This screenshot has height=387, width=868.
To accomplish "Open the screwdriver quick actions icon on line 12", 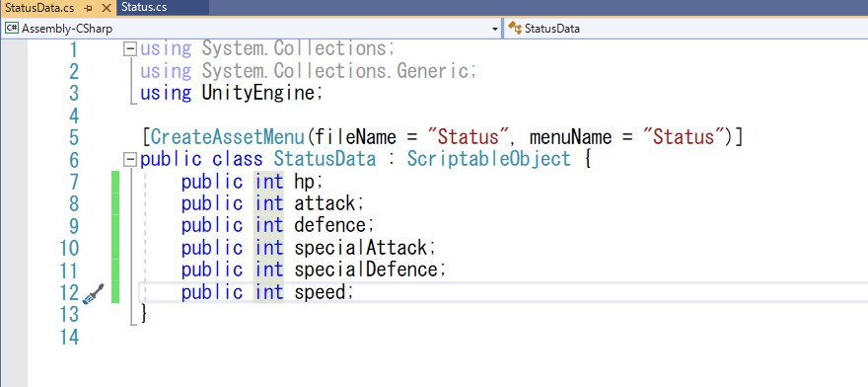I will (x=94, y=294).
